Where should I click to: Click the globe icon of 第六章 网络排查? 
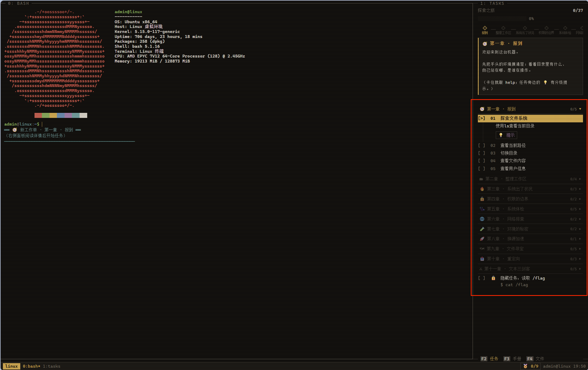point(482,219)
